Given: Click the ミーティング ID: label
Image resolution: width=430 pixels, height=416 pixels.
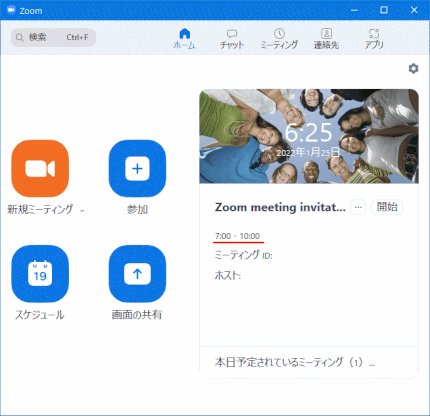Looking at the screenshot, I should 244,255.
